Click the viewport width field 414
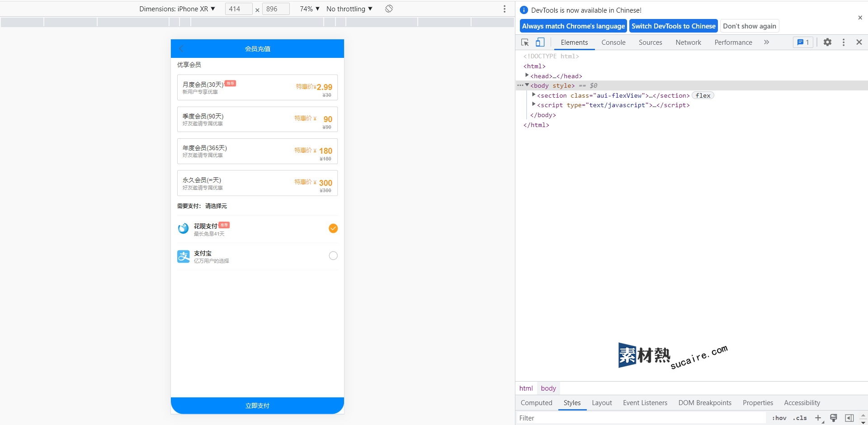Screen dimensions: 868x425 pos(239,9)
